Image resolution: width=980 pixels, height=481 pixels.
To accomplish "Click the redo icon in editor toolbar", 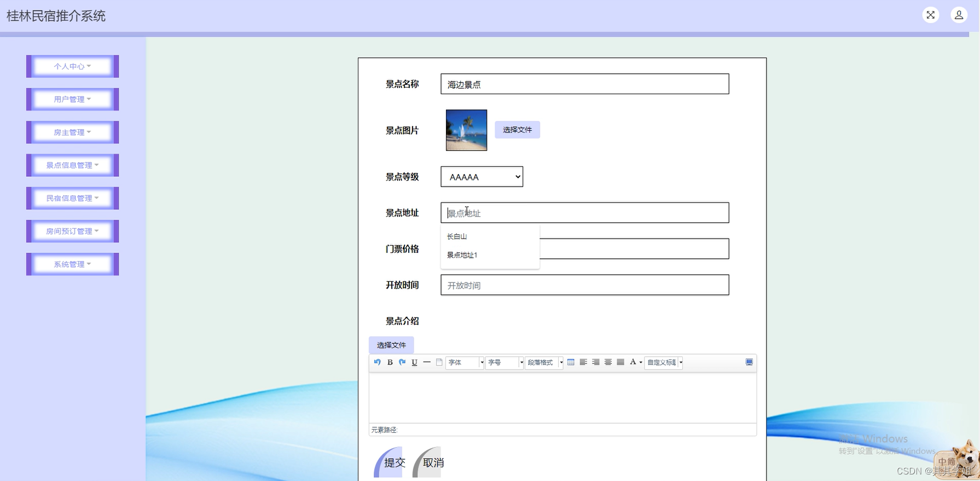I will (x=402, y=362).
